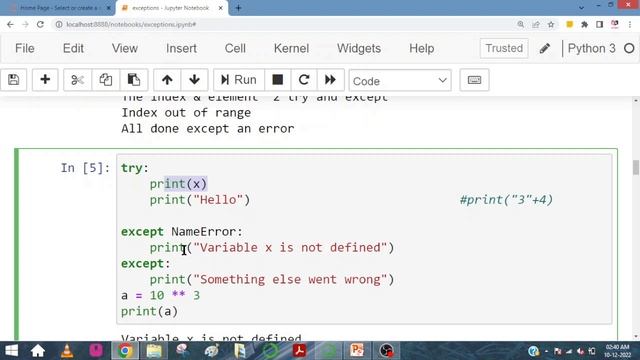The width and height of the screenshot is (640, 360).
Task: Click the "Something else went wrong" print line
Action: click(272, 280)
